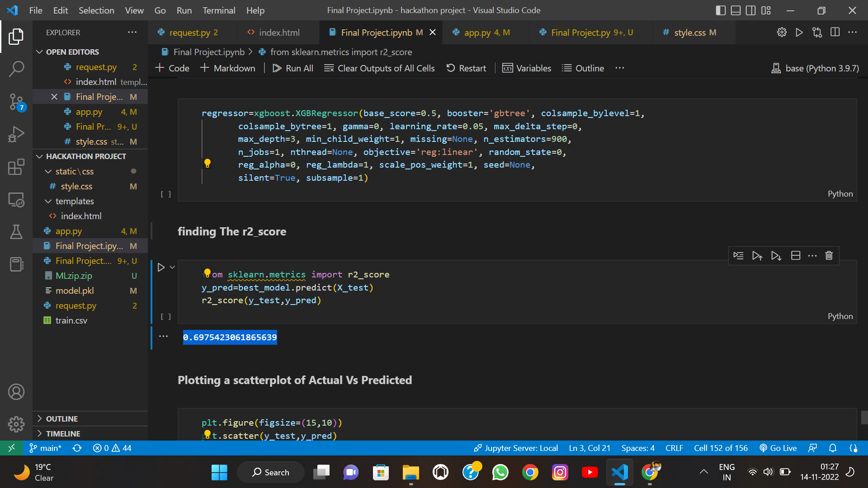Select the Testing beaker icon

click(x=16, y=232)
